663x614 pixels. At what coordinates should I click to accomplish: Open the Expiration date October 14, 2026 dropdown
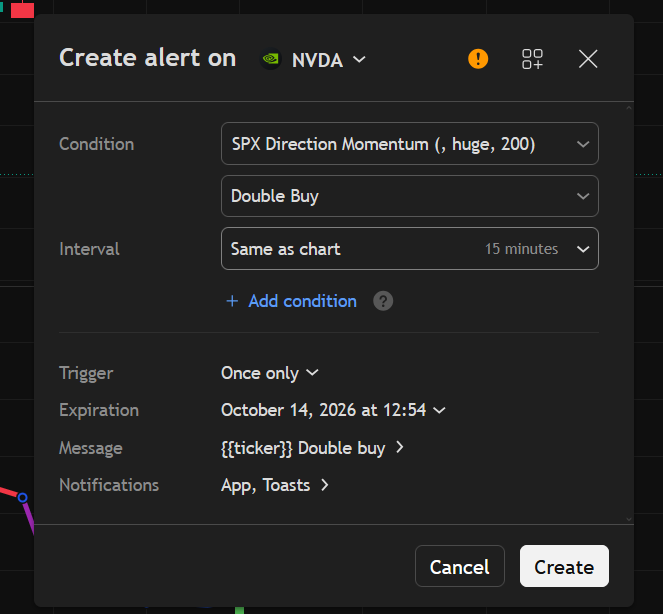point(333,410)
